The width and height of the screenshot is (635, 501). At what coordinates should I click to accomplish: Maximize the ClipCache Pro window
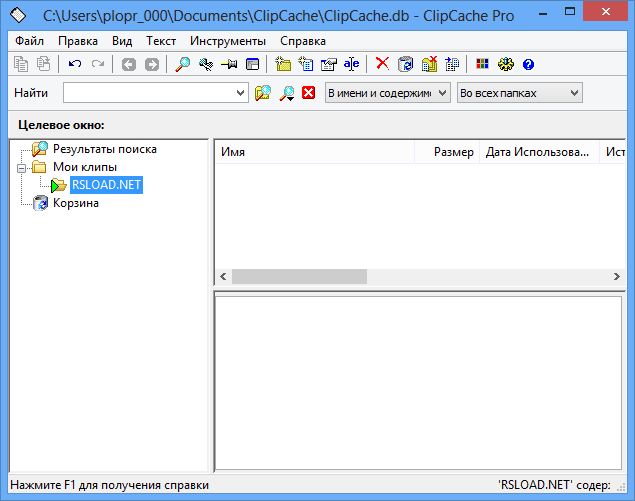click(x=570, y=12)
